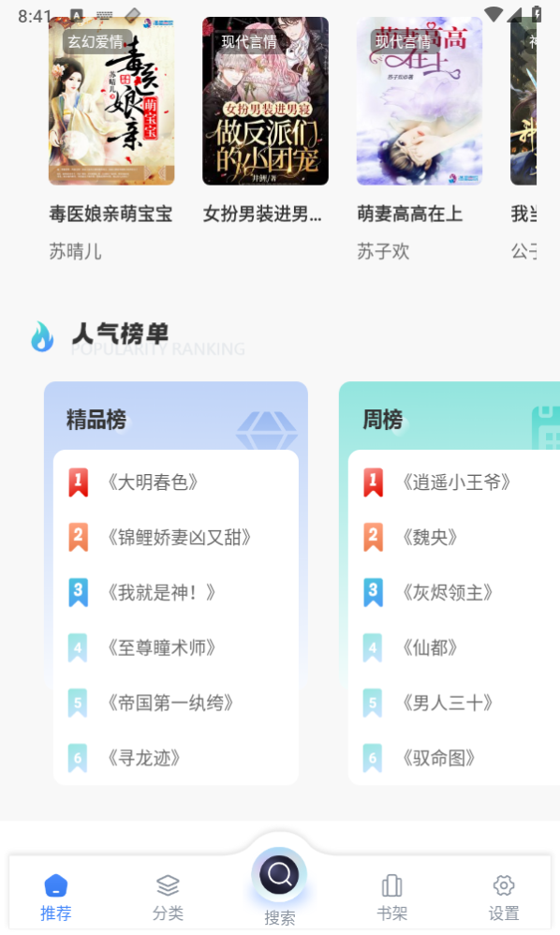560x935 pixels.
Task: Tap the Wi-Fi icon in status bar
Action: point(494,15)
